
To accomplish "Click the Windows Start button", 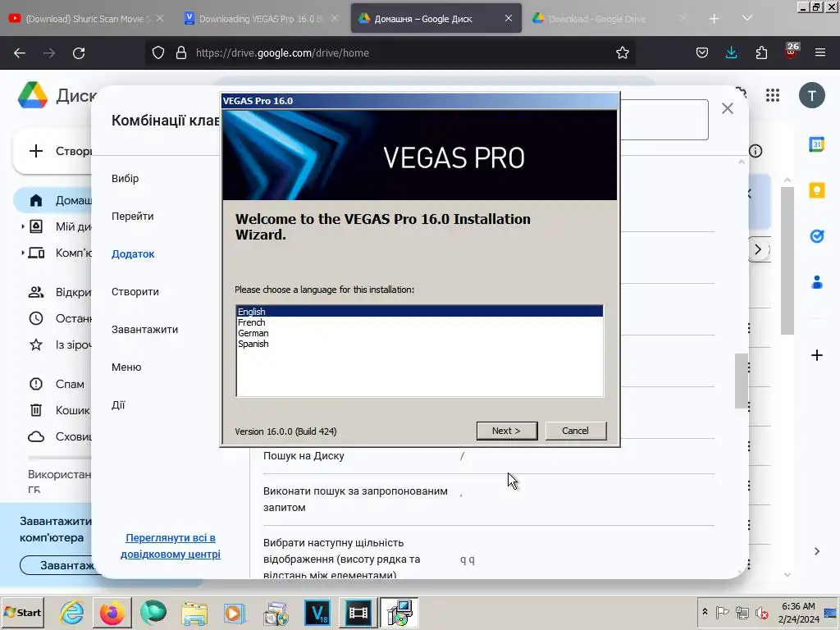I will click(23, 612).
